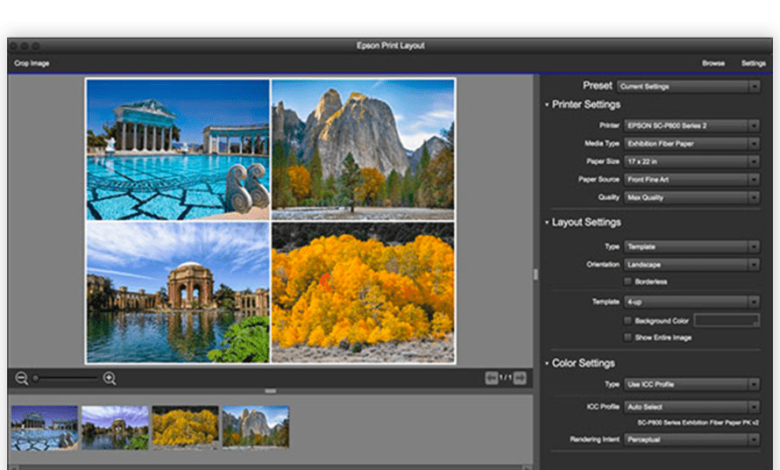780x470 pixels.
Task: Open the Crop Image tool
Action: (31, 63)
